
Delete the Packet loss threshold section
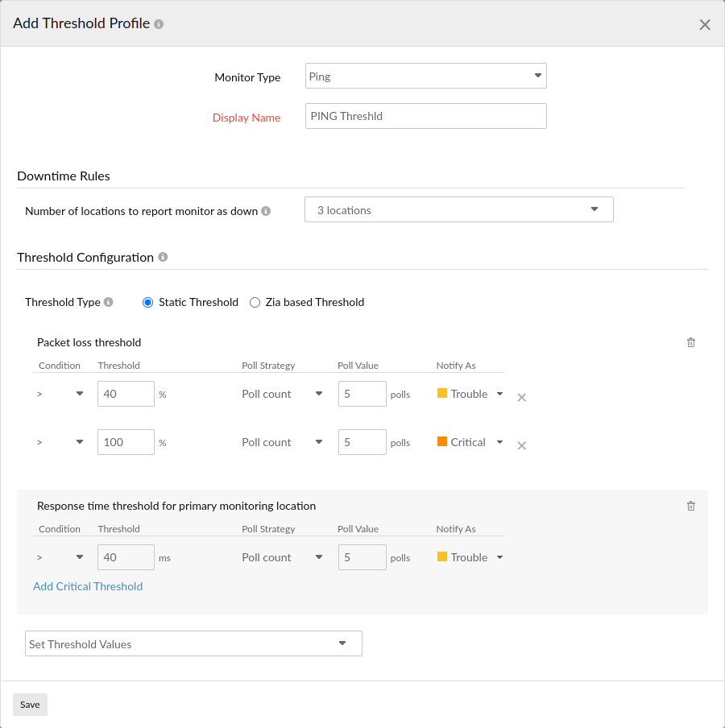(x=690, y=342)
